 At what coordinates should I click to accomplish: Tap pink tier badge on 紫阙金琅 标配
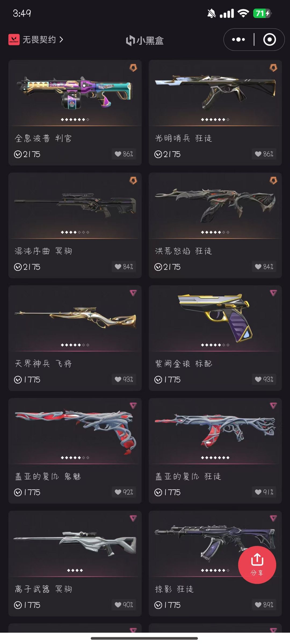coord(273,293)
